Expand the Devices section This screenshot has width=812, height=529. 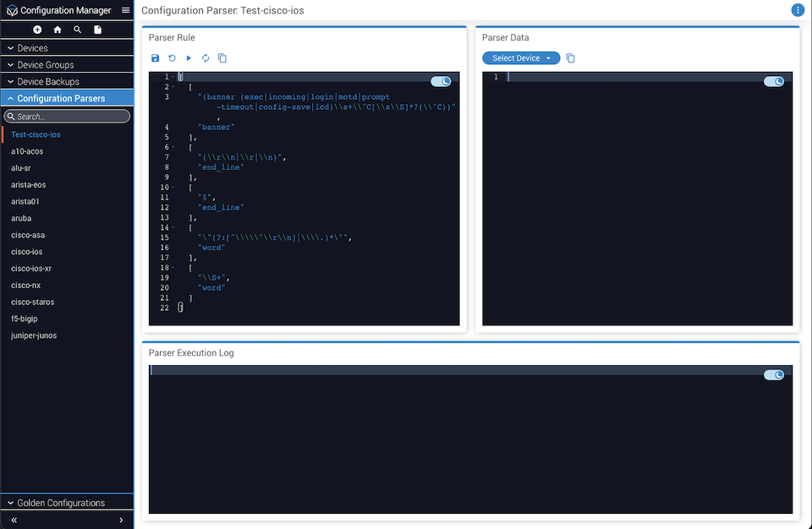67,48
